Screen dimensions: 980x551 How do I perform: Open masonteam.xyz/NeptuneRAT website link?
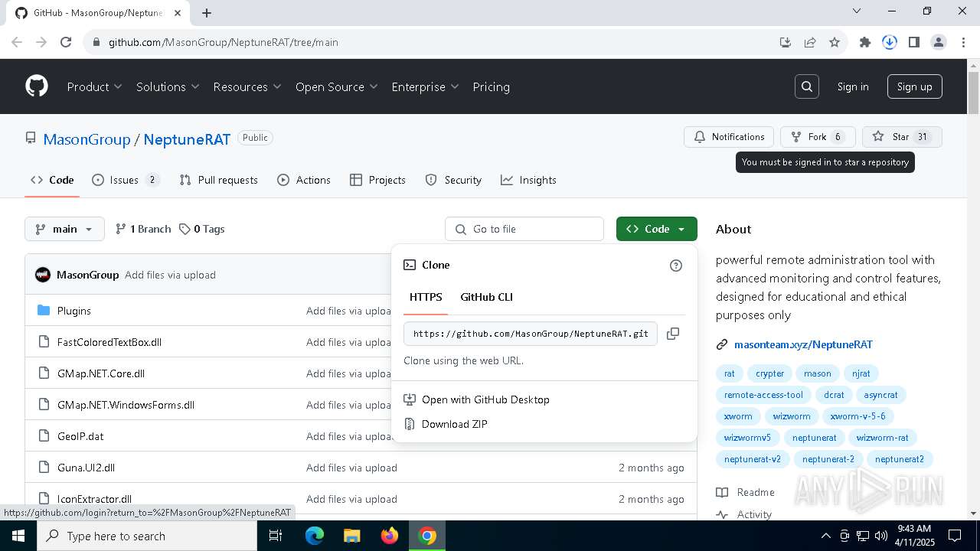803,344
